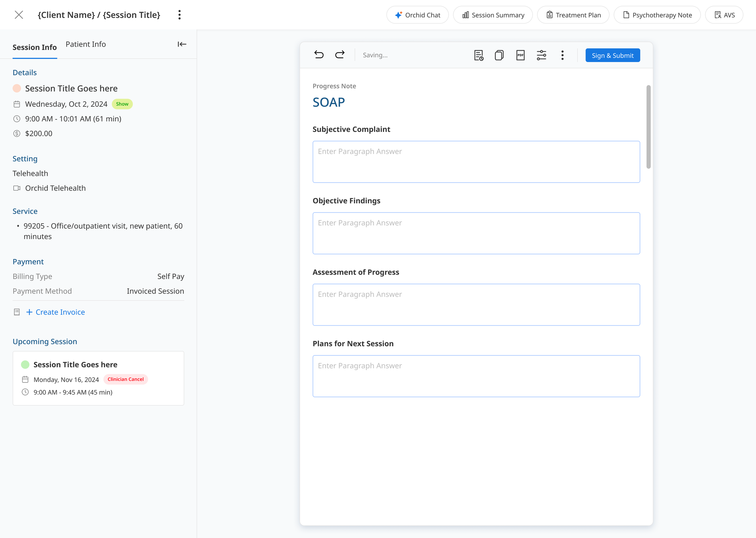Close the session with X icon
The image size is (756, 538).
19,15
